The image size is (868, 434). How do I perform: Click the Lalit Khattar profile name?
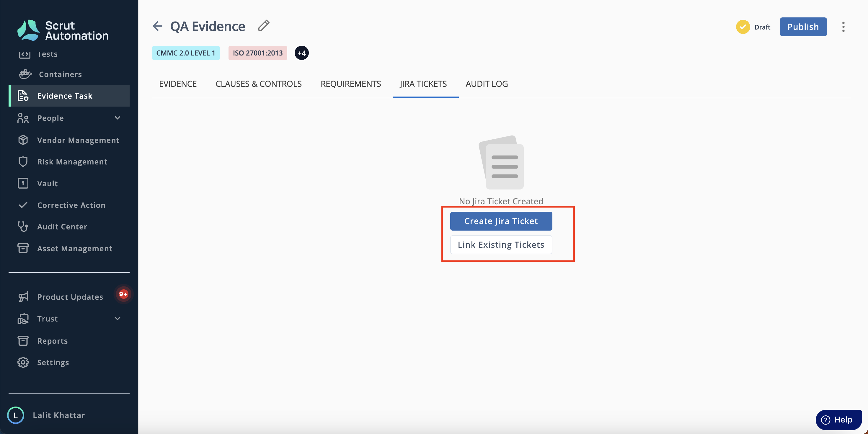coord(59,415)
